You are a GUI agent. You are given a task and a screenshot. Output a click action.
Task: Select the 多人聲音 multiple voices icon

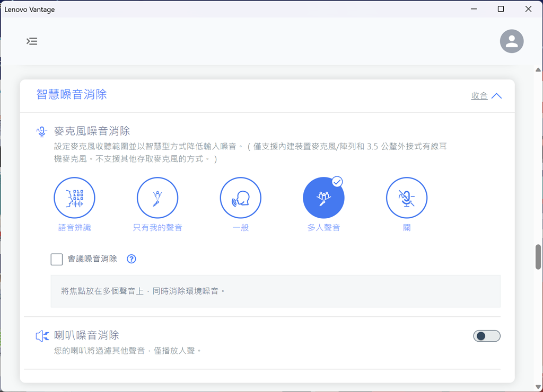pyautogui.click(x=323, y=198)
